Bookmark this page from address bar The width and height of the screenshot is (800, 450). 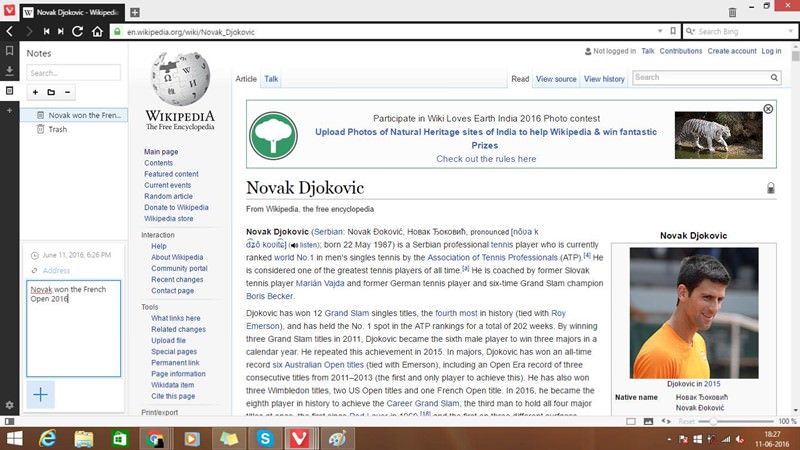tap(673, 31)
